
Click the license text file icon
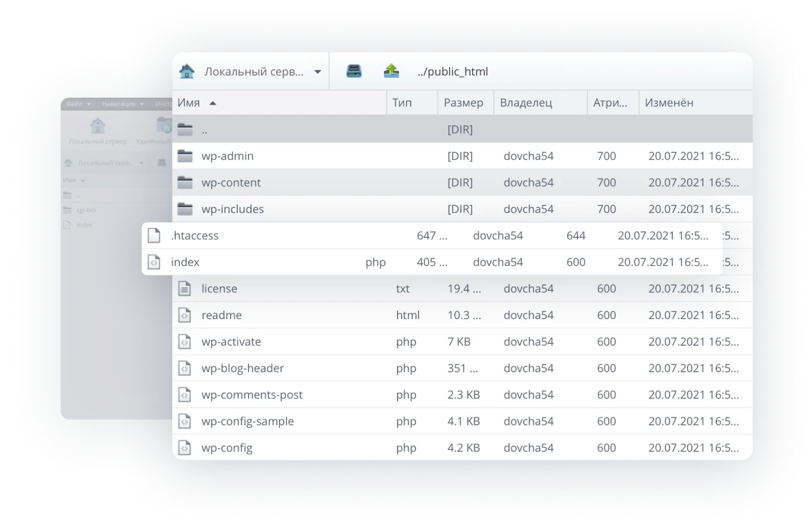(x=185, y=289)
